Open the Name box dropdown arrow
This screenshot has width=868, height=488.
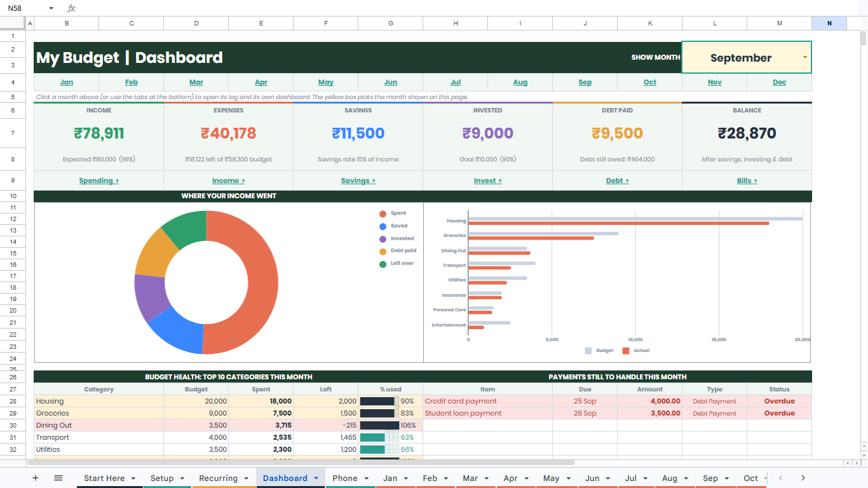tap(51, 8)
